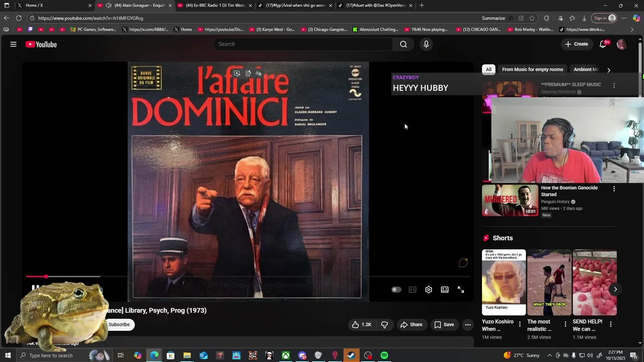
Task: Open taskbar clock 2:27 PM
Action: pos(615,355)
